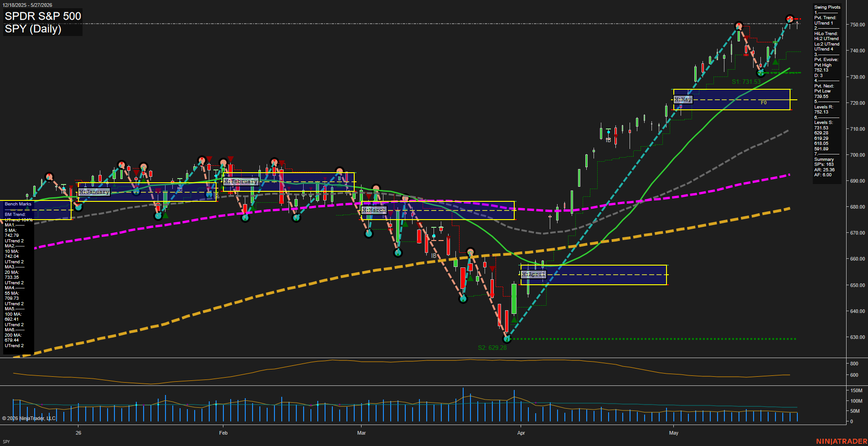Viewport: 868px width, 446px height.
Task: Click the 619.29 support level value
Action: (x=821, y=138)
